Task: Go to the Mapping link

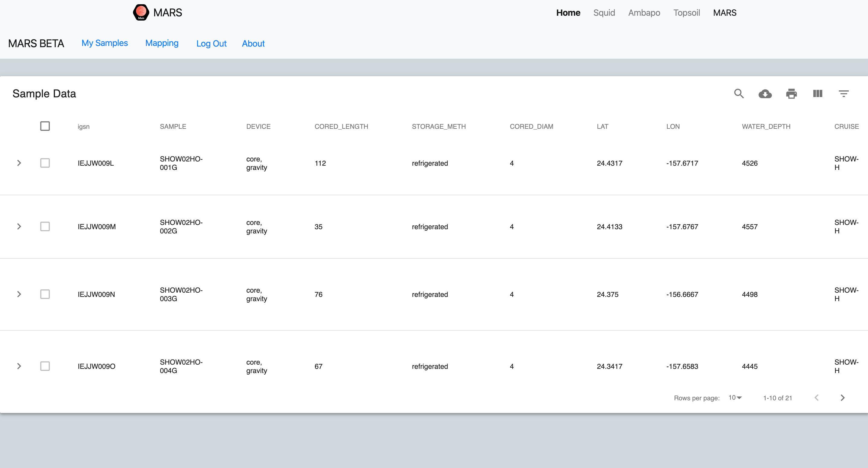Action: coord(162,43)
